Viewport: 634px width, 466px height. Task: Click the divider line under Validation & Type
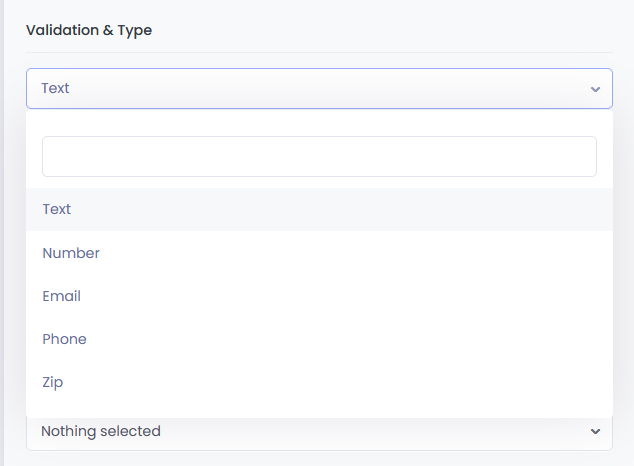[x=319, y=53]
